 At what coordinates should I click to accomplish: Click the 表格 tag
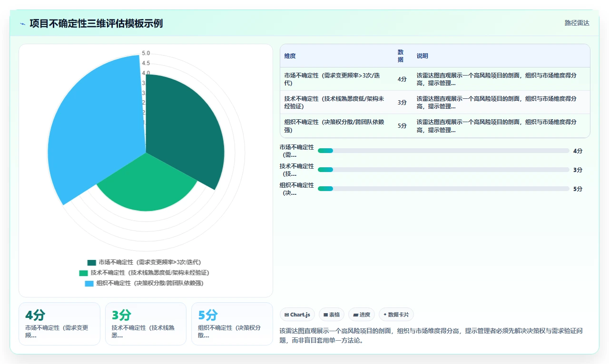point(332,315)
